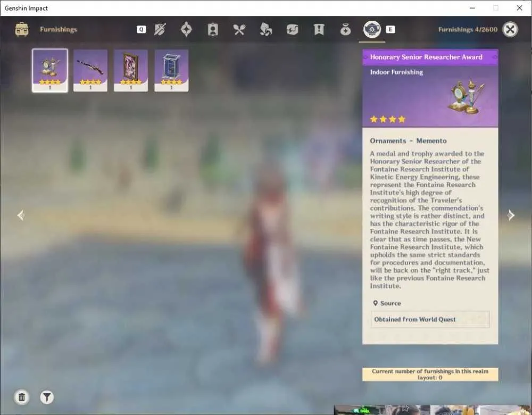Open the Materials tab with leaf icon

265,29
